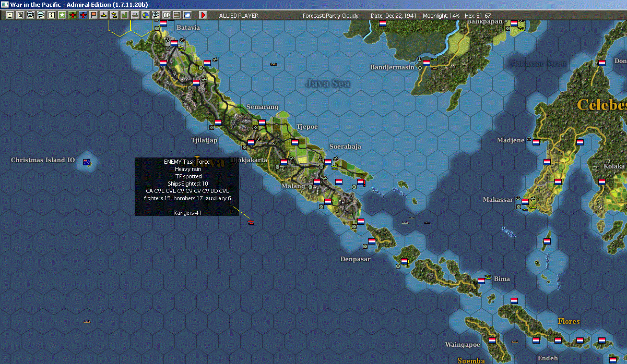Select the Madjene base flag

coord(536,142)
